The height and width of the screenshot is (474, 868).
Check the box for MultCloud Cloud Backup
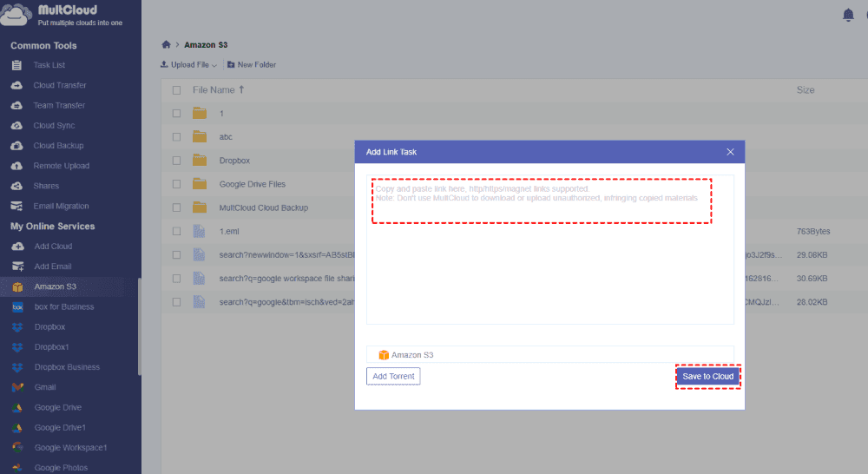[176, 207]
